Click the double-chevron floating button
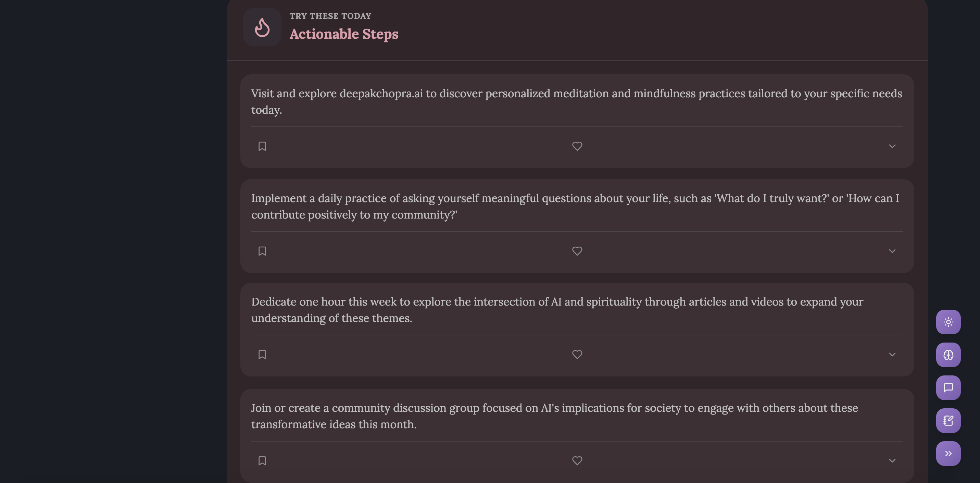Image resolution: width=980 pixels, height=483 pixels. click(x=948, y=453)
